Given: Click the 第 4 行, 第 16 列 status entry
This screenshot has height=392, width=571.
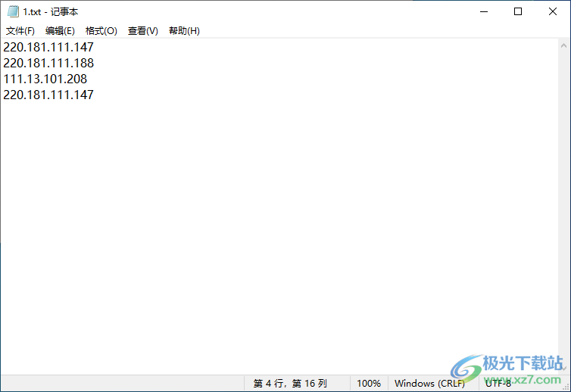Looking at the screenshot, I should (290, 383).
